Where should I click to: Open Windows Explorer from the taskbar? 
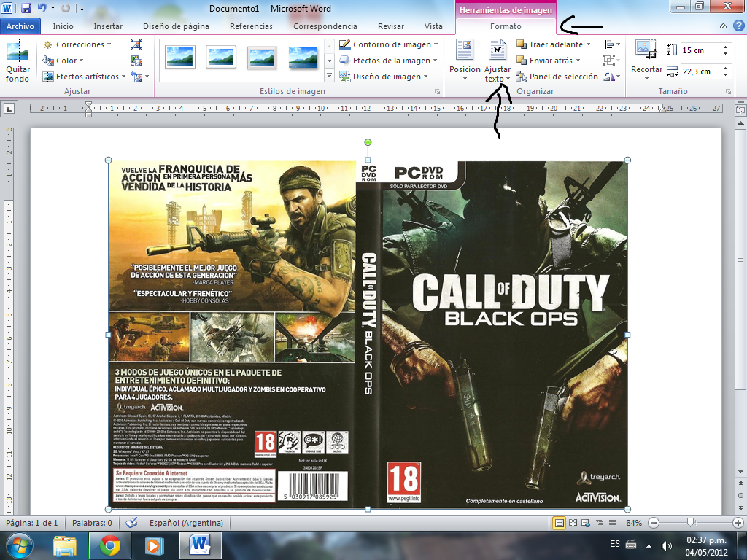pos(65,545)
